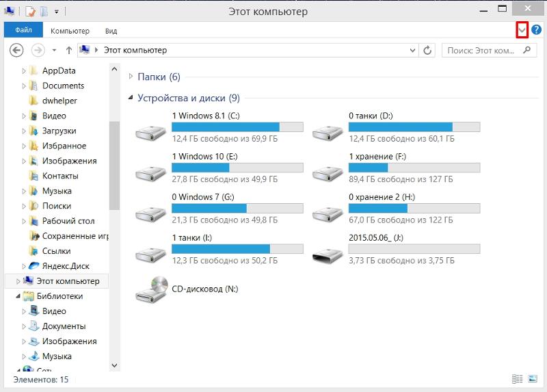The width and height of the screenshot is (547, 392).
Task: Select dwhelper folder in the tree
Action: coord(59,101)
